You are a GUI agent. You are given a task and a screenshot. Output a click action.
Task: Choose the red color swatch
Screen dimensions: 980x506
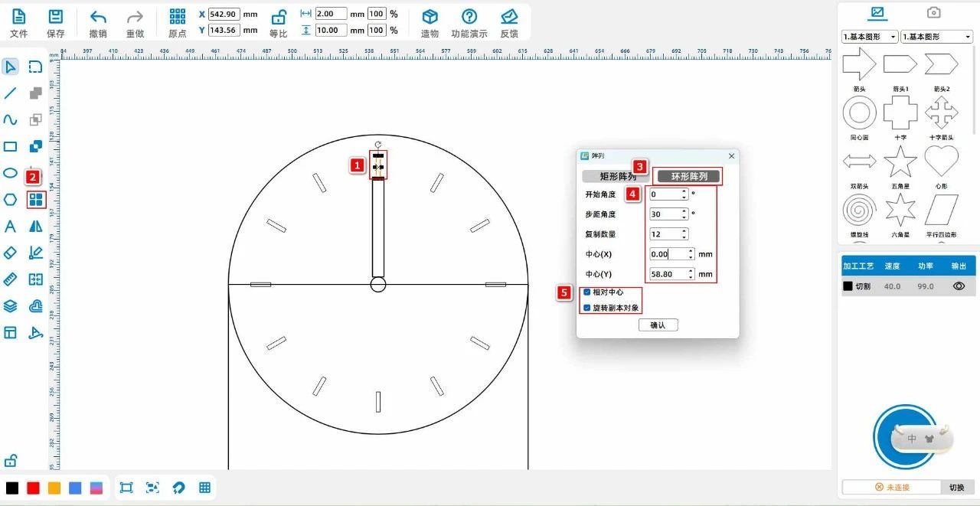click(33, 488)
